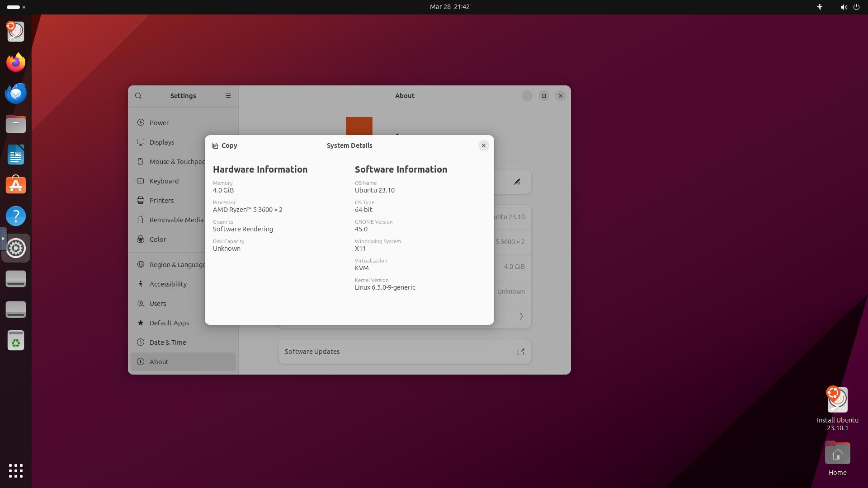Click the second drive icon in dock
The height and width of the screenshot is (488, 868).
pyautogui.click(x=16, y=310)
